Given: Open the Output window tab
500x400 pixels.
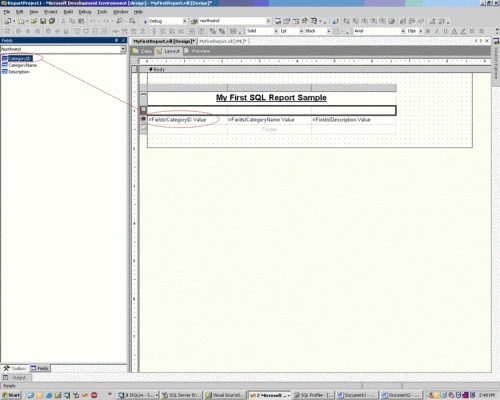Looking at the screenshot, I should pyautogui.click(x=15, y=378).
